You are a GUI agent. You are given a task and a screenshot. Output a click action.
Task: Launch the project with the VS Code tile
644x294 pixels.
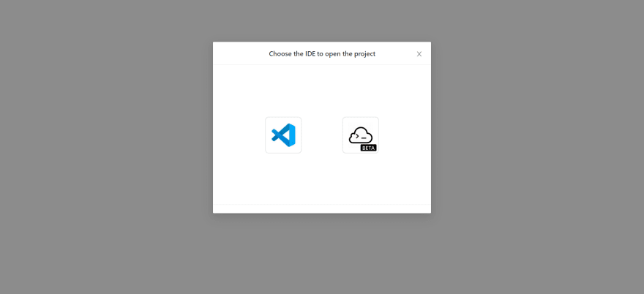click(x=283, y=135)
